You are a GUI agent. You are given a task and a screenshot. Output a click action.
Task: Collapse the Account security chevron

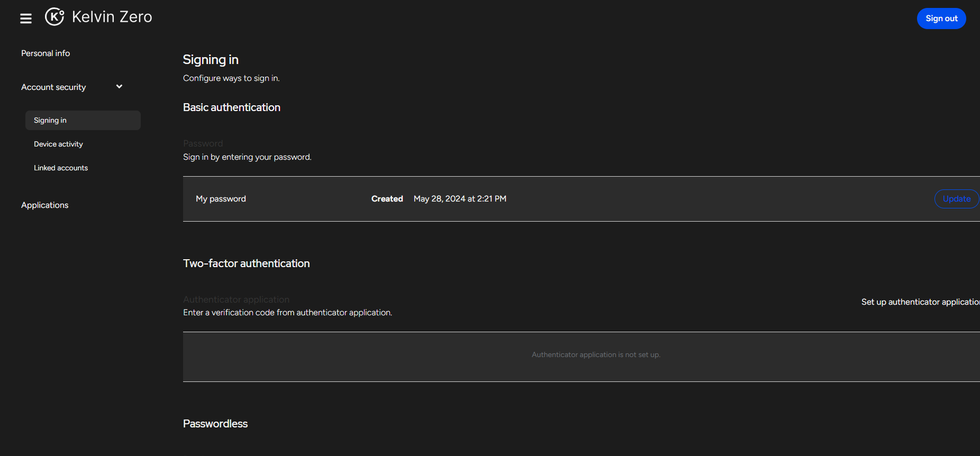coord(119,87)
